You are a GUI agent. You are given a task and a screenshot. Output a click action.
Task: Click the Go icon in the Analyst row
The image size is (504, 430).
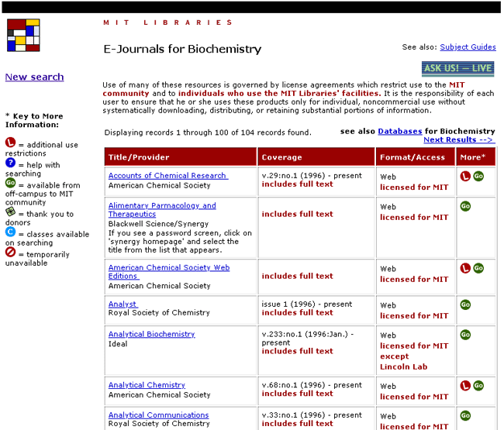click(465, 304)
